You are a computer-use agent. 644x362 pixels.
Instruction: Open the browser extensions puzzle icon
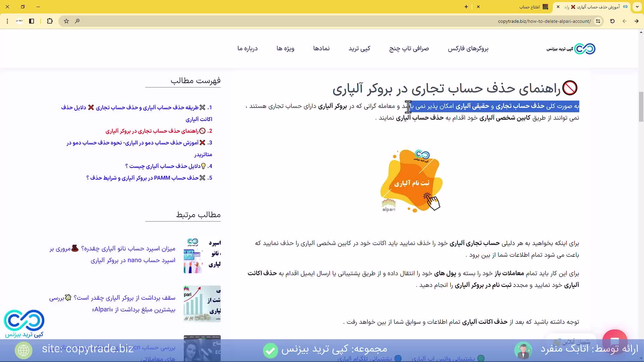point(50,21)
